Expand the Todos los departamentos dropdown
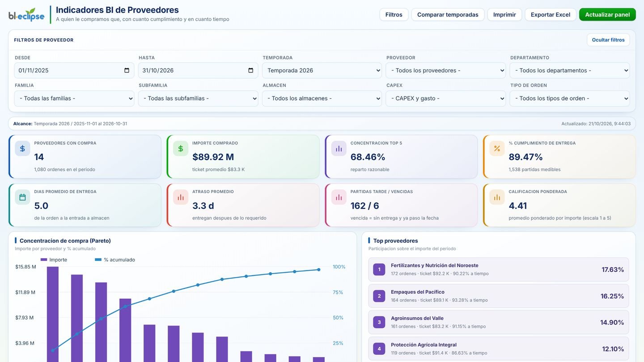The width and height of the screenshot is (644, 362). [x=570, y=71]
